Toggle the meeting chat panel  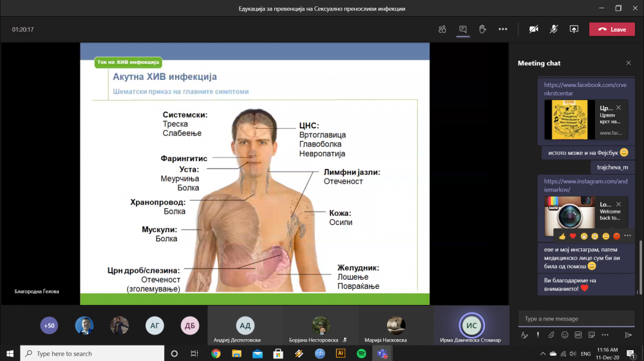pyautogui.click(x=462, y=29)
